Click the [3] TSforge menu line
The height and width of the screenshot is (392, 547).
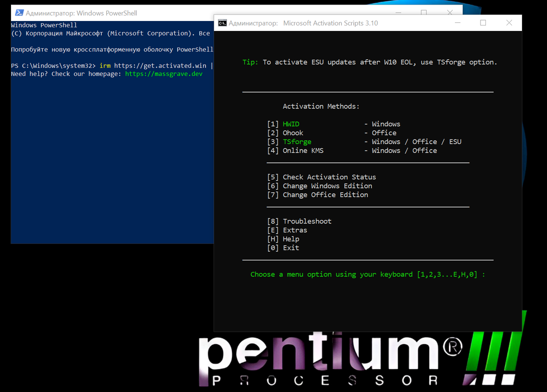coord(364,142)
